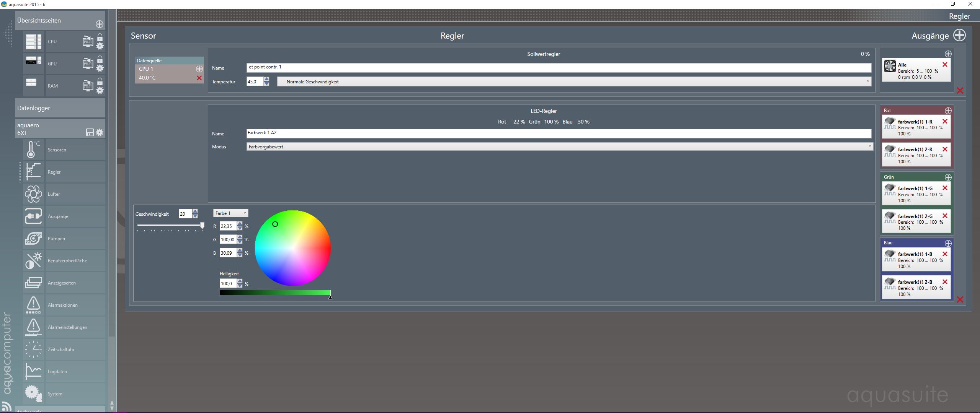Viewport: 980px width, 413px height.
Task: Remove farbwerk(1) 1-R output with red X
Action: [x=945, y=121]
